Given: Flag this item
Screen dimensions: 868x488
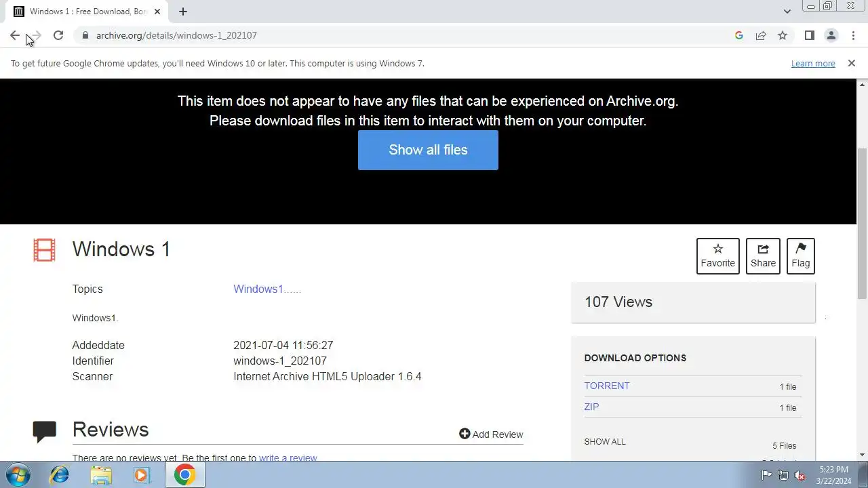Looking at the screenshot, I should click(x=800, y=256).
